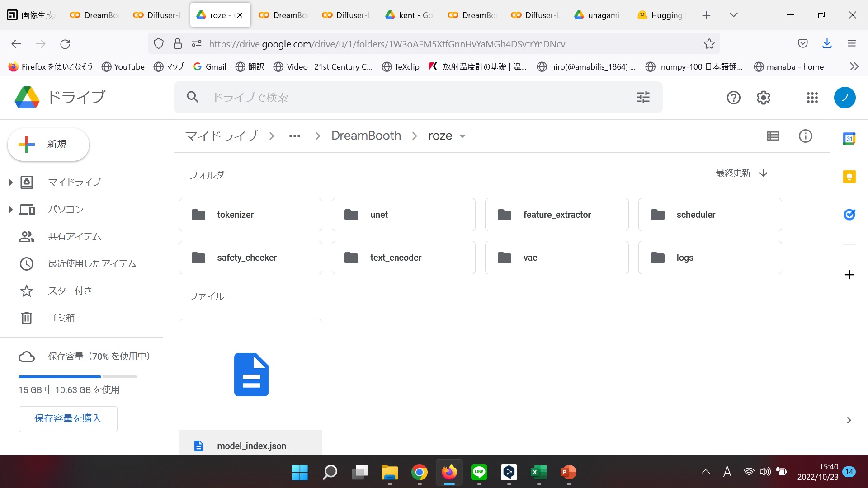Image resolution: width=868 pixels, height=488 pixels.
Task: Switch to the kent Google Drive tab
Action: pyautogui.click(x=410, y=15)
